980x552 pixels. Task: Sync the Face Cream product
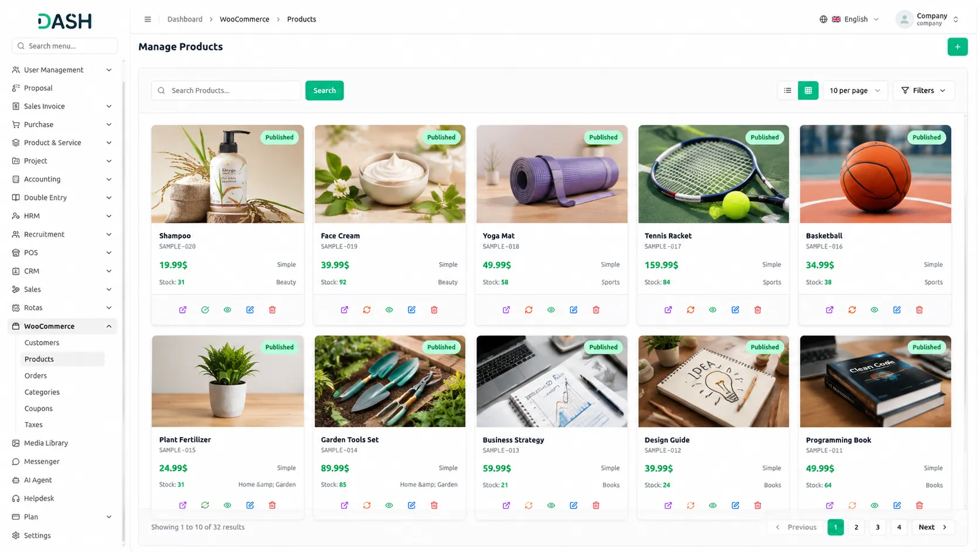pyautogui.click(x=367, y=310)
